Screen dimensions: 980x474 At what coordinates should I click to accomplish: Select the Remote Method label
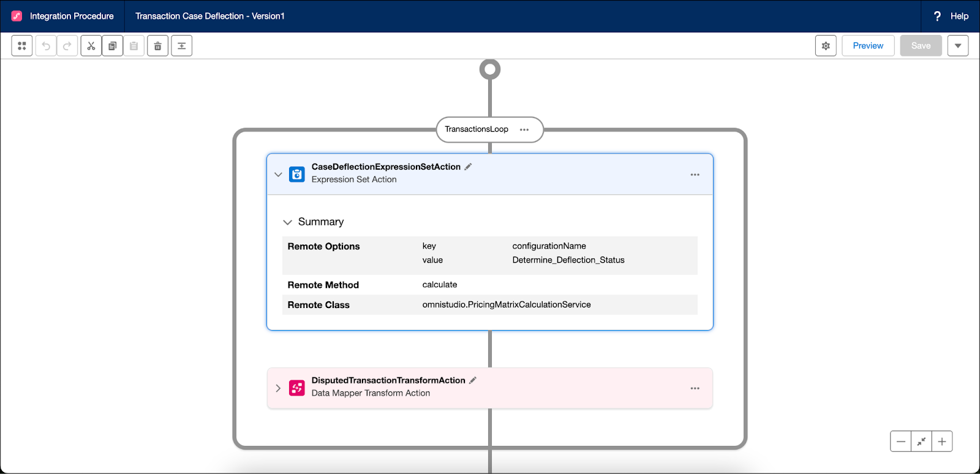pos(323,285)
